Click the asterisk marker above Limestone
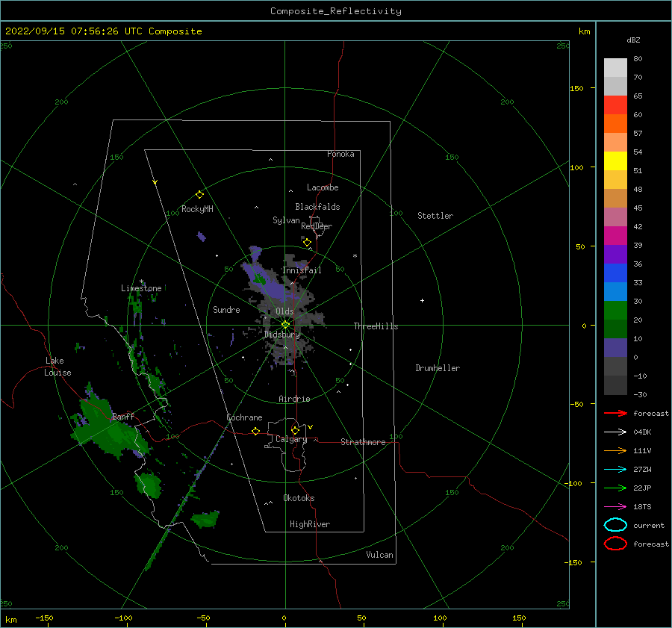Viewport: 672px width, 628px height. click(x=141, y=282)
